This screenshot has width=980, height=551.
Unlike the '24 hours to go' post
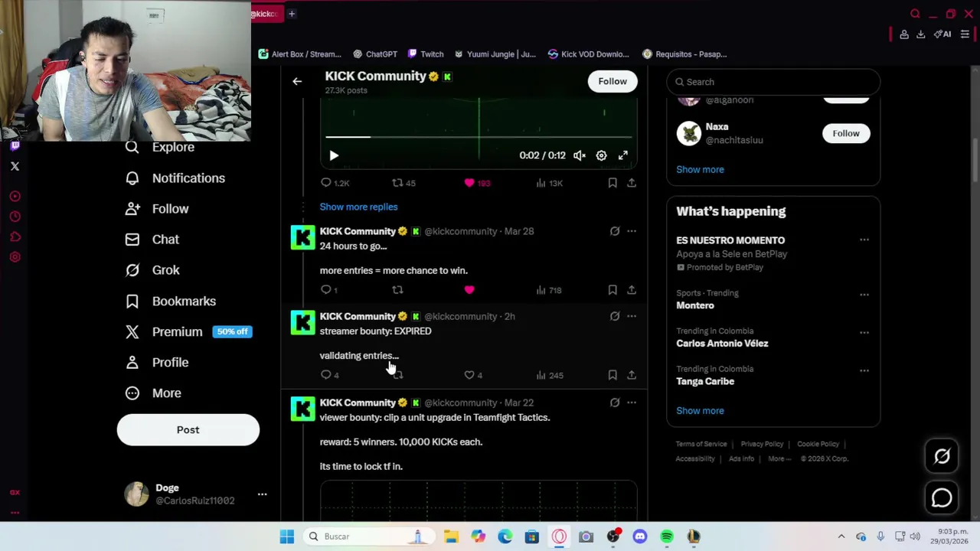469,290
